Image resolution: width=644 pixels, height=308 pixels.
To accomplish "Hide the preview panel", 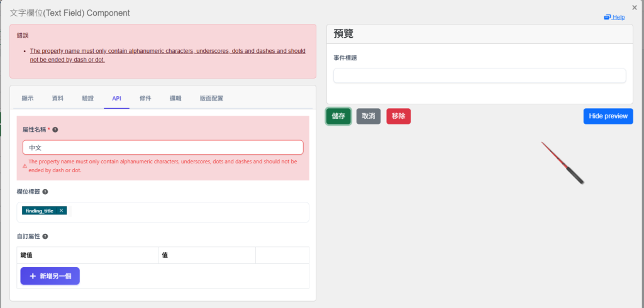I will pyautogui.click(x=608, y=116).
